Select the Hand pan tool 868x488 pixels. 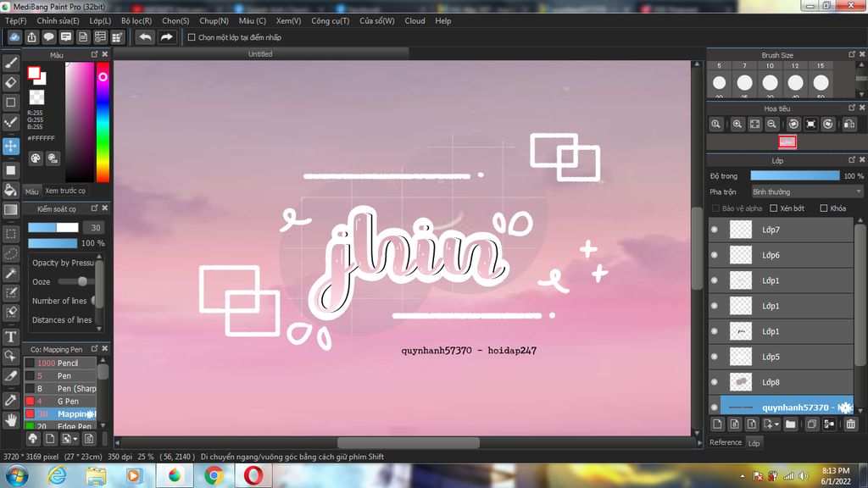(x=10, y=420)
